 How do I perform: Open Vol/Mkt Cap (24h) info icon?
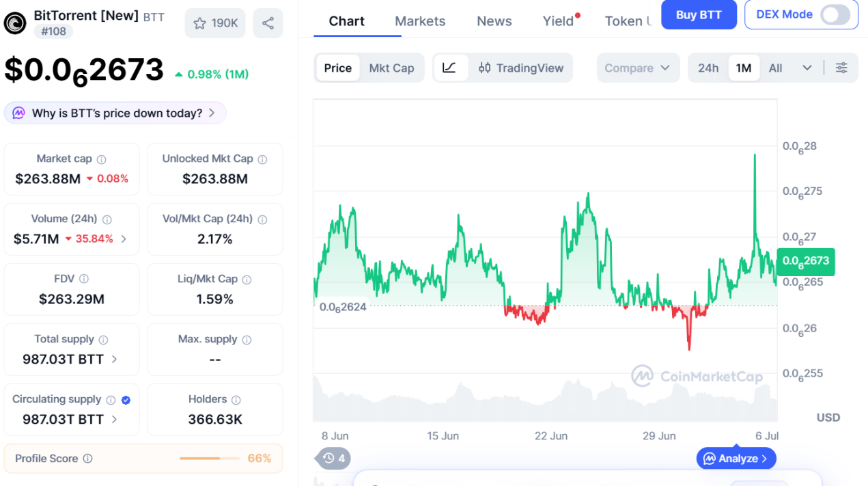tap(262, 219)
